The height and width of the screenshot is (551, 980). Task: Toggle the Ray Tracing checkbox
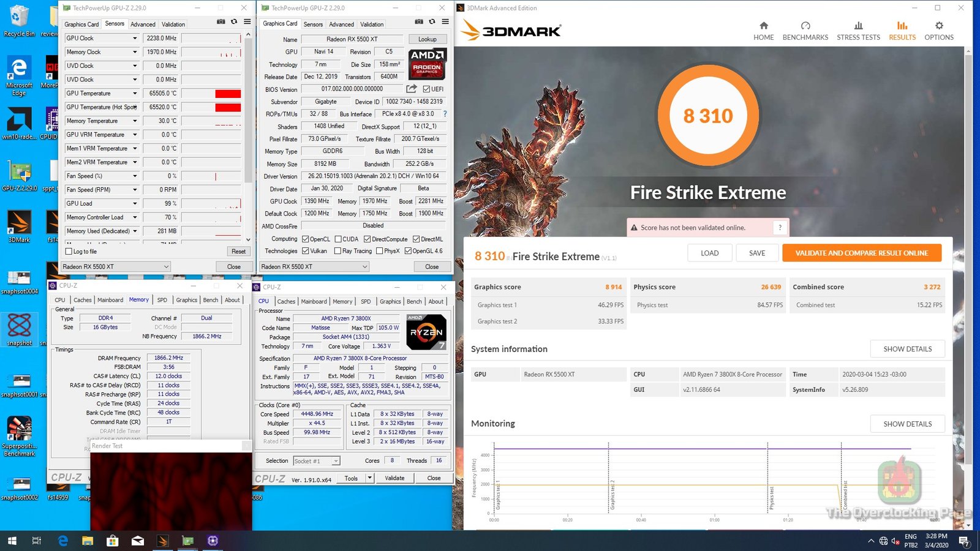(338, 251)
